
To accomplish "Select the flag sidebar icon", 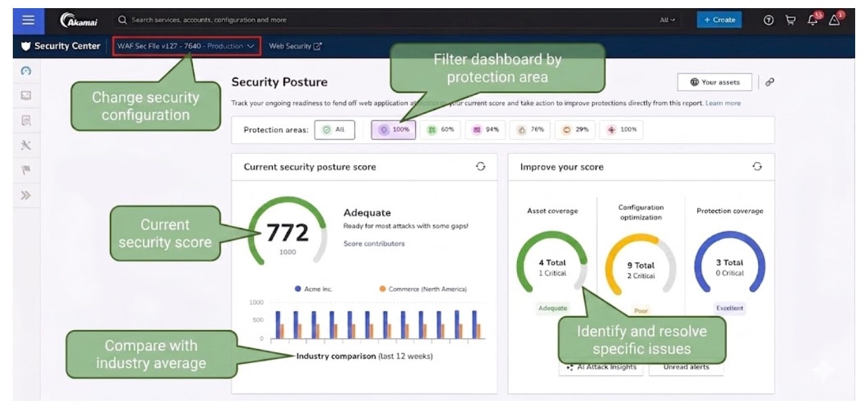I will click(26, 171).
